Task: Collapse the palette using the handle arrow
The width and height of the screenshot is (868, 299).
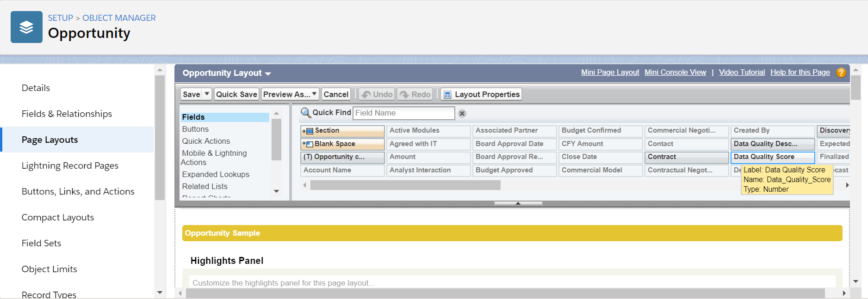Action: point(518,203)
